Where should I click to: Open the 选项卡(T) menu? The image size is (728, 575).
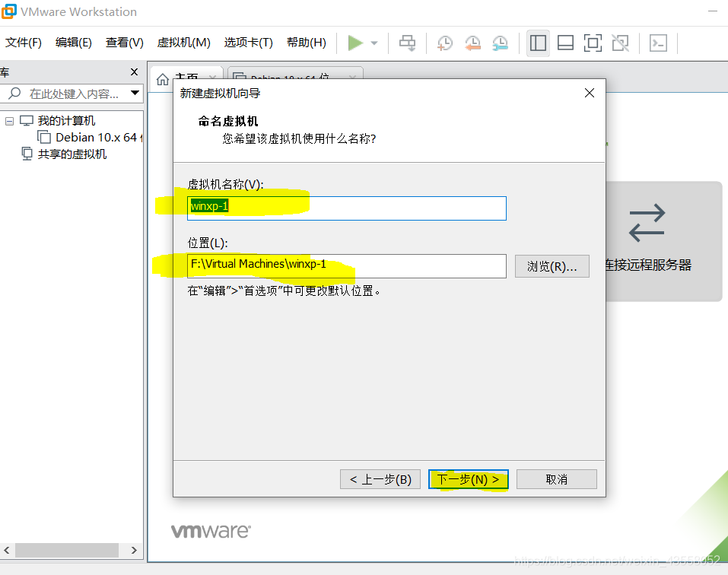[x=249, y=43]
